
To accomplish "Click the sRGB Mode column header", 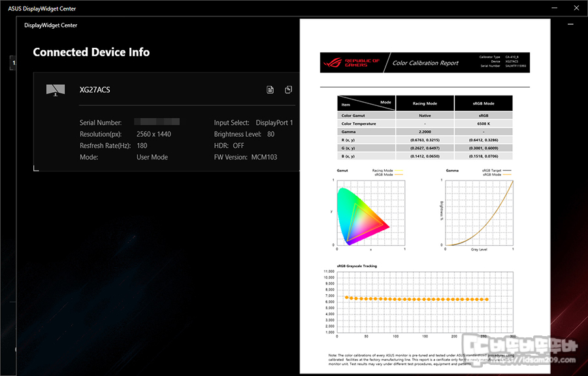I will tap(483, 103).
